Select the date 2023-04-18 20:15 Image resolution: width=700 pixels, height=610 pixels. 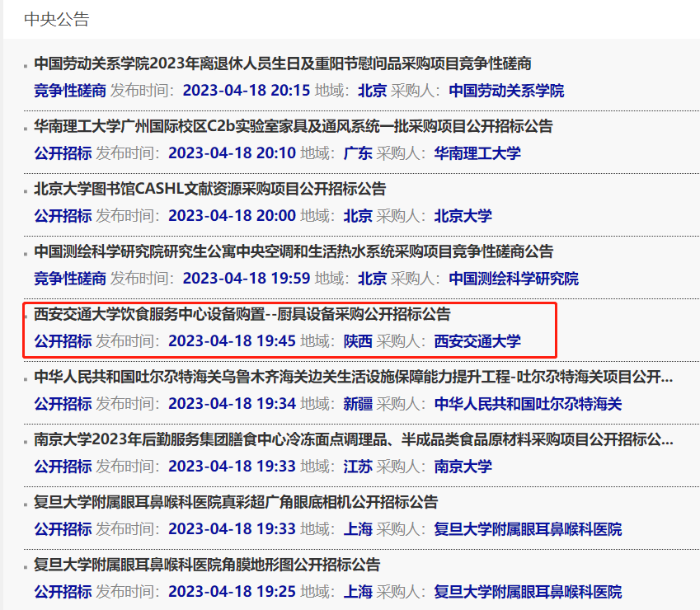coord(247,91)
